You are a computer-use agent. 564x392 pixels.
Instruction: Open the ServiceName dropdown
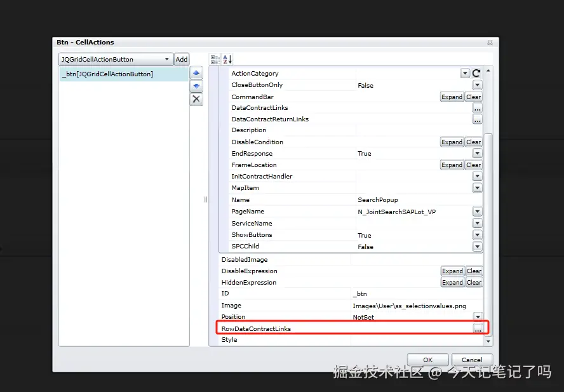478,223
